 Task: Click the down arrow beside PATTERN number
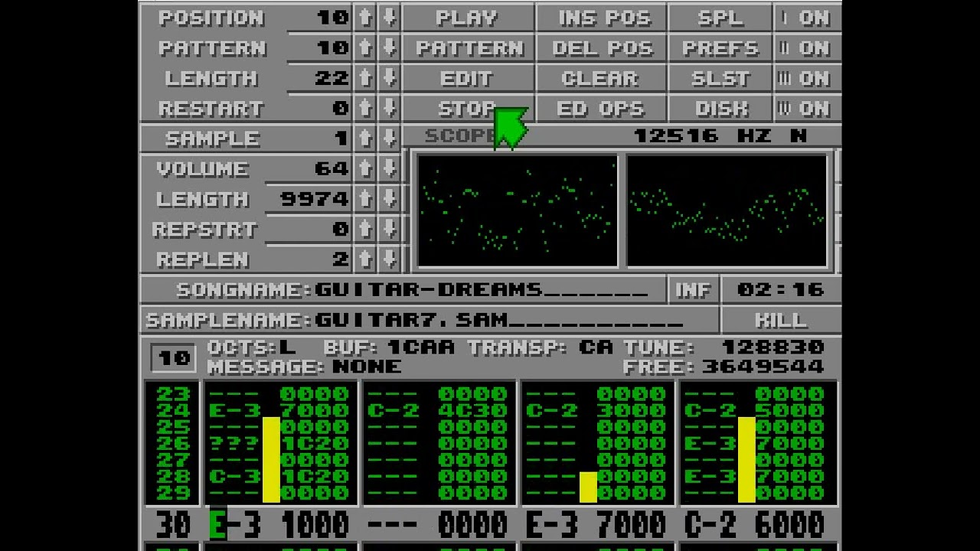click(x=389, y=47)
